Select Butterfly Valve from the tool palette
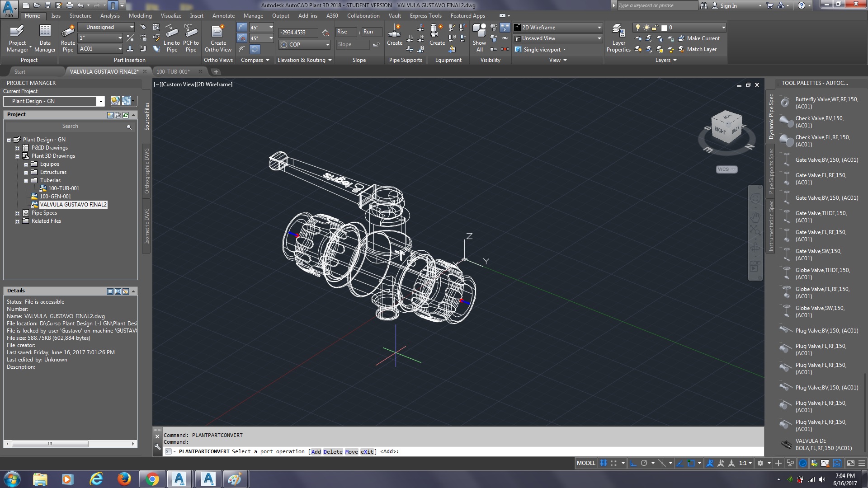The width and height of the screenshot is (868, 488). pyautogui.click(x=823, y=103)
